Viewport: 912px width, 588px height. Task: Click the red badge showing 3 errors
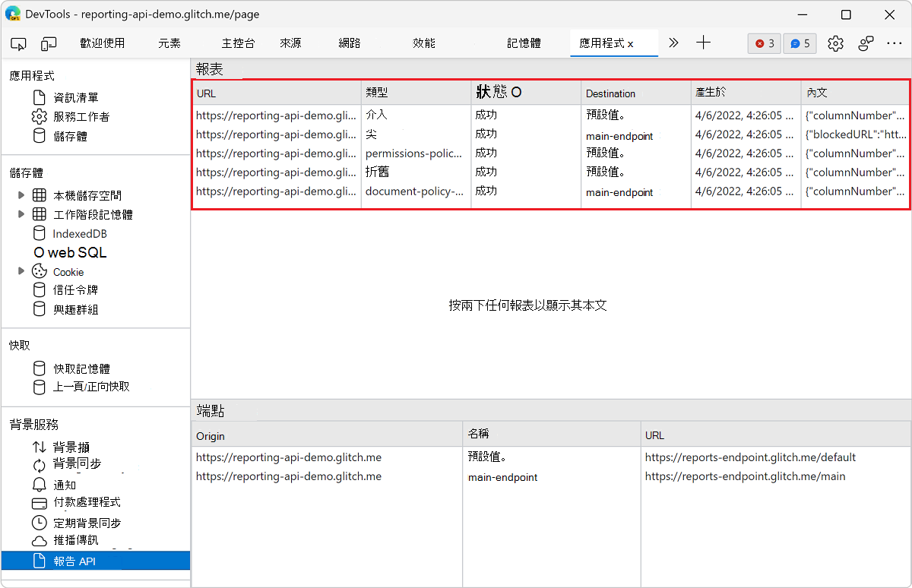coord(764,43)
